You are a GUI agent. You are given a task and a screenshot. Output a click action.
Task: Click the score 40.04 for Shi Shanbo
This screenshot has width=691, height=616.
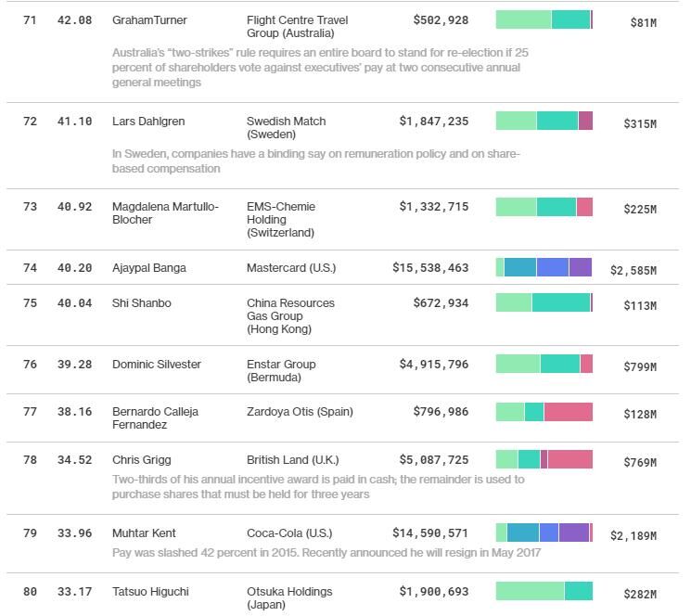click(x=74, y=303)
